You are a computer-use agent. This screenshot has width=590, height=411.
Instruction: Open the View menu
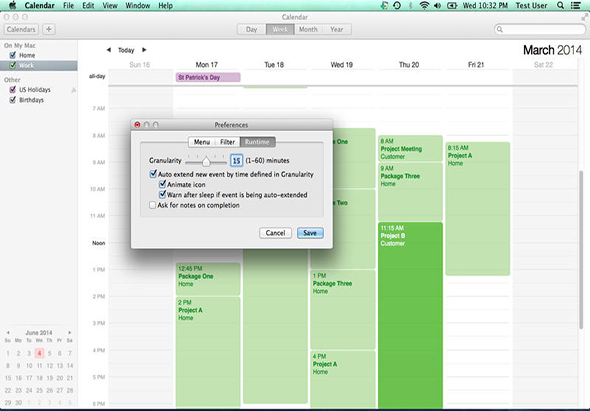coord(110,5)
